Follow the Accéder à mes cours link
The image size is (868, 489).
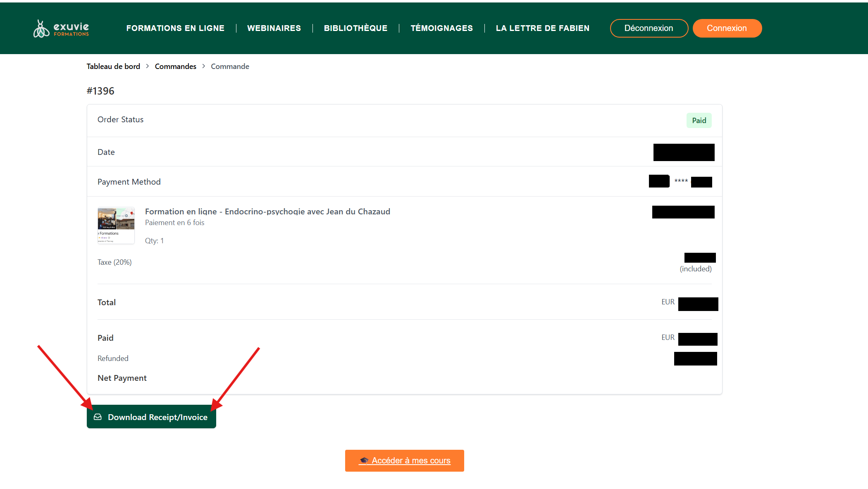[x=411, y=461]
